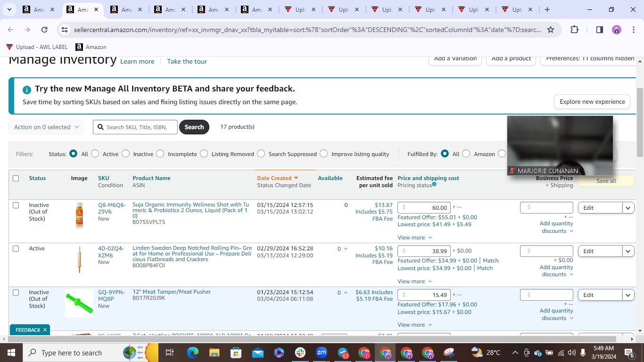Open the Windows Start menu
Viewport: 644px width, 362px height.
10,353
